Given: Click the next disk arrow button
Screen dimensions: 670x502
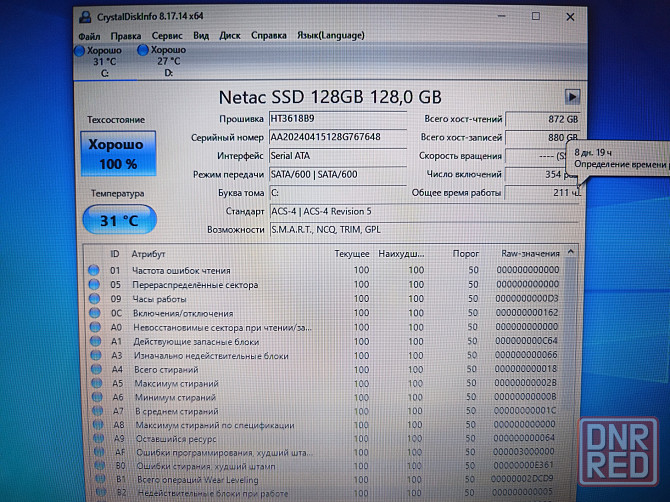Looking at the screenshot, I should pos(572,97).
